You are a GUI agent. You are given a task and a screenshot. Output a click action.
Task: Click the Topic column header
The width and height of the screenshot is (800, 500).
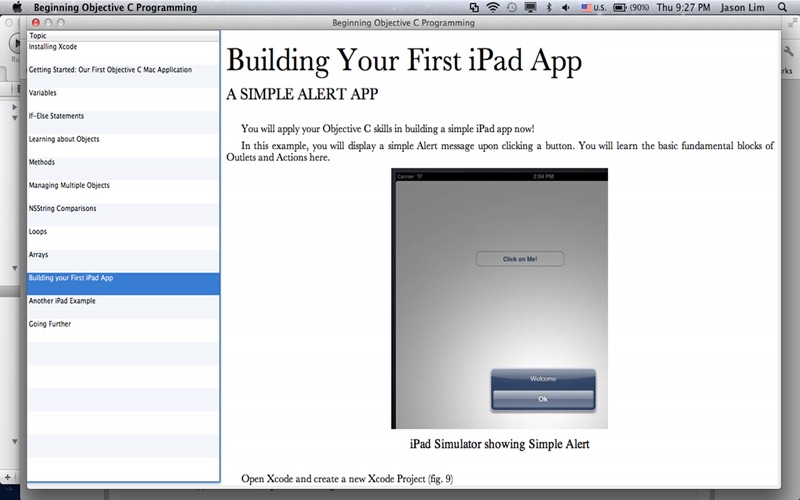click(x=122, y=35)
